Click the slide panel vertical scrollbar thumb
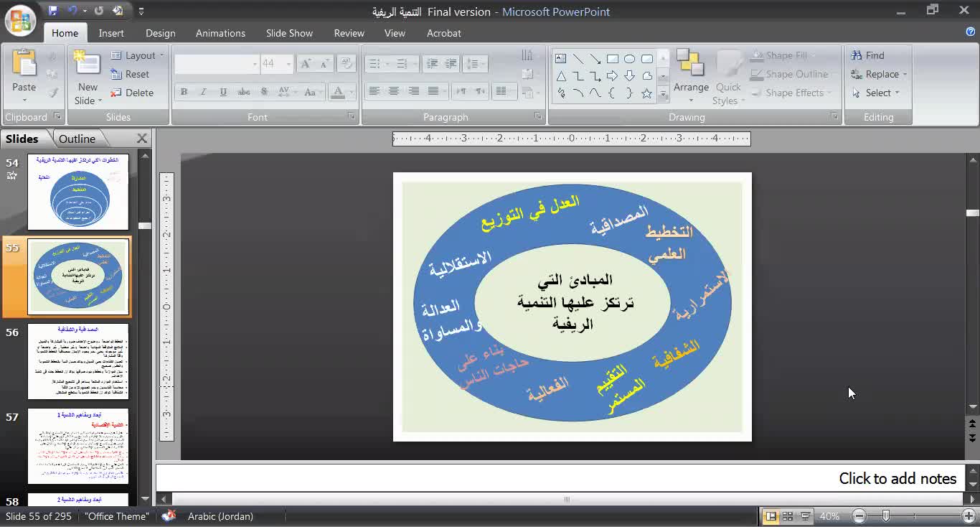This screenshot has height=527, width=980. [145, 225]
